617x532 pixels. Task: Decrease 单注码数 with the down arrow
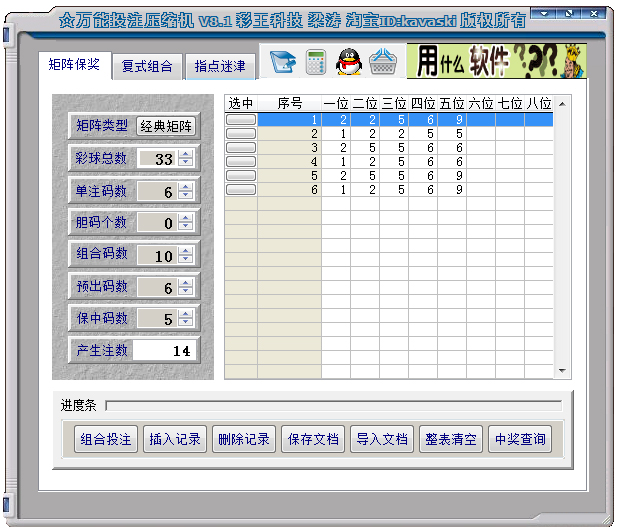(x=185, y=194)
